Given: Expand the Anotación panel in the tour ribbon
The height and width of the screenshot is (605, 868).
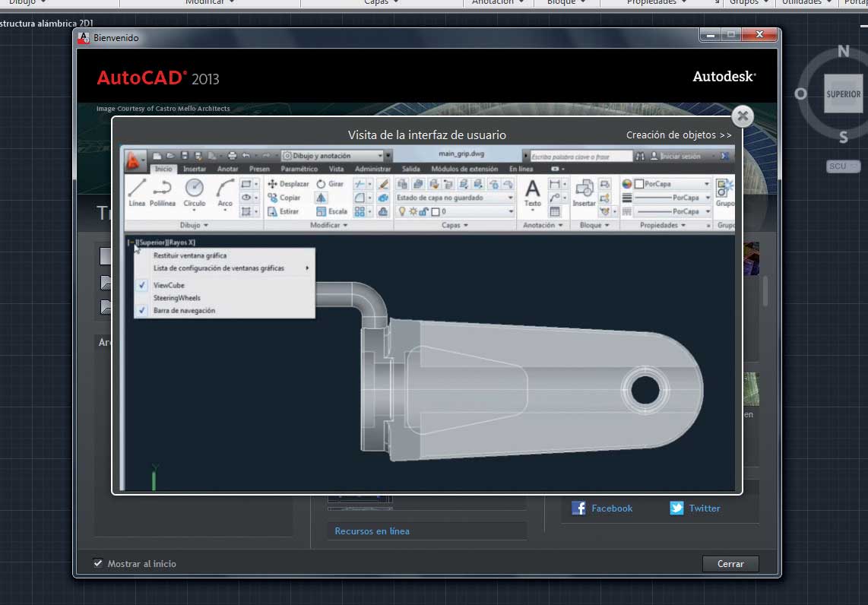Looking at the screenshot, I should point(543,225).
